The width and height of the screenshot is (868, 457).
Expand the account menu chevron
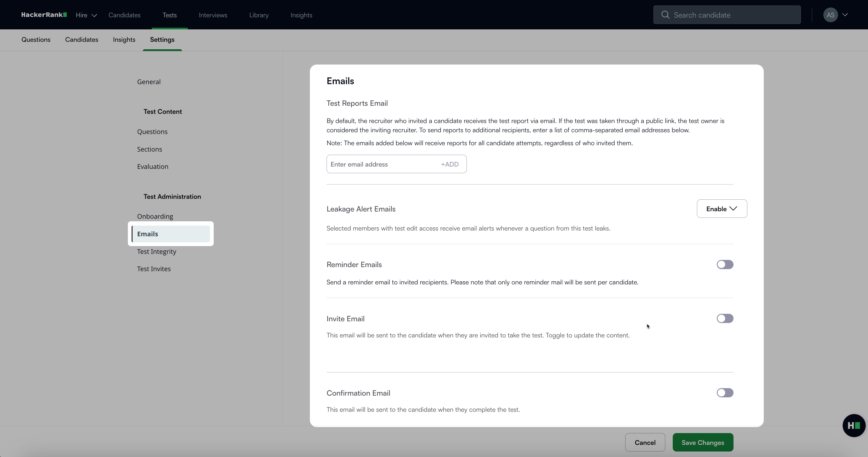tap(845, 15)
